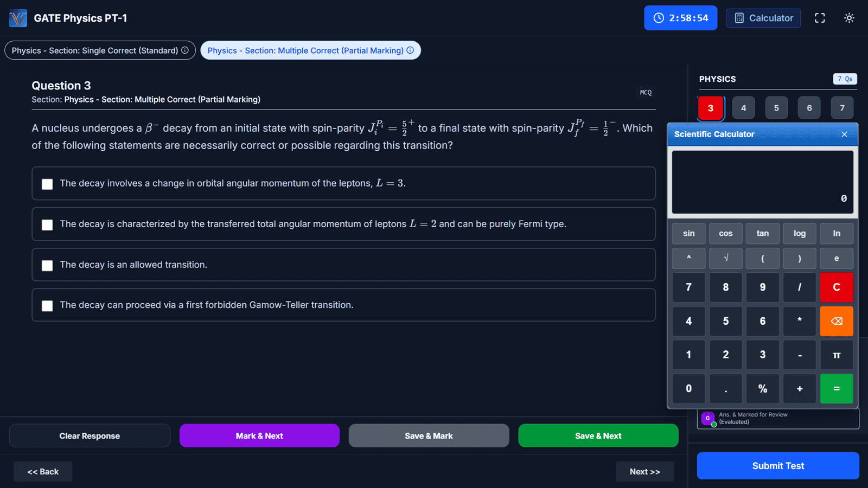Image resolution: width=868 pixels, height=488 pixels.
Task: Select 'The decay is an allowed transition' checkbox
Action: pos(48,265)
